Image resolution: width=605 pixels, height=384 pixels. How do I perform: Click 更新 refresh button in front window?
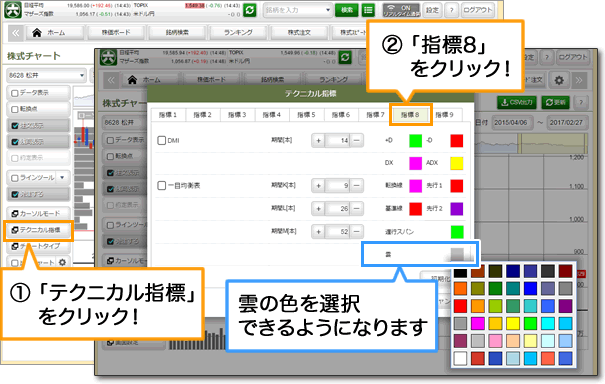pos(556,102)
